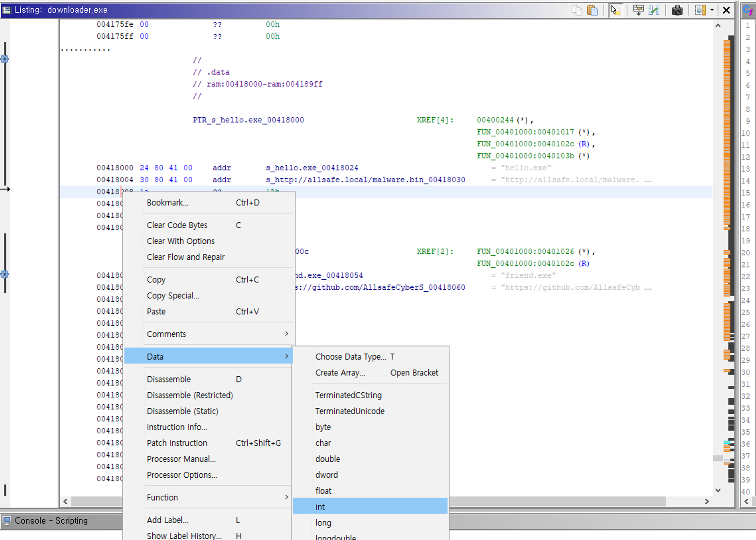
Task: Click address 00418000 in listing
Action: [115, 168]
